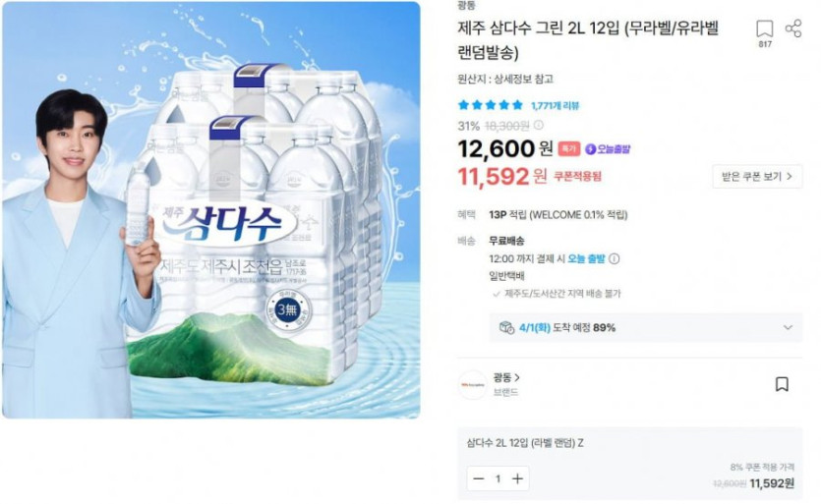Open the 광동 brand page link
This screenshot has height=504, width=821.
point(506,377)
